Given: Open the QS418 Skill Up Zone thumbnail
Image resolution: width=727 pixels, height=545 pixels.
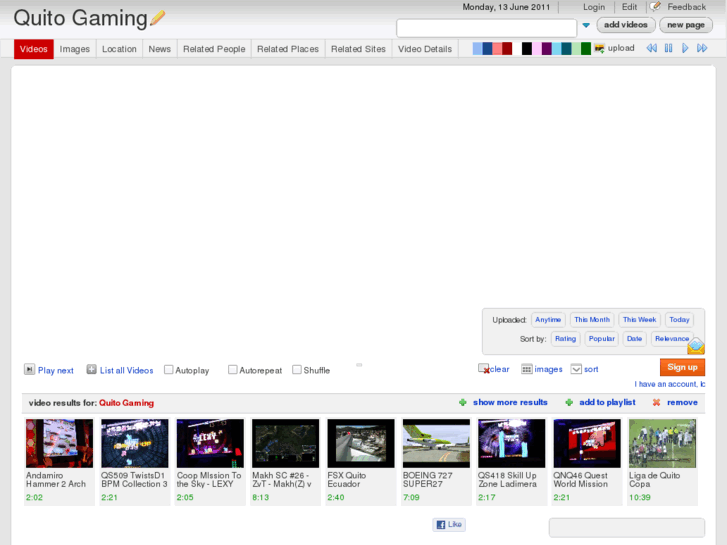Looking at the screenshot, I should tap(512, 443).
